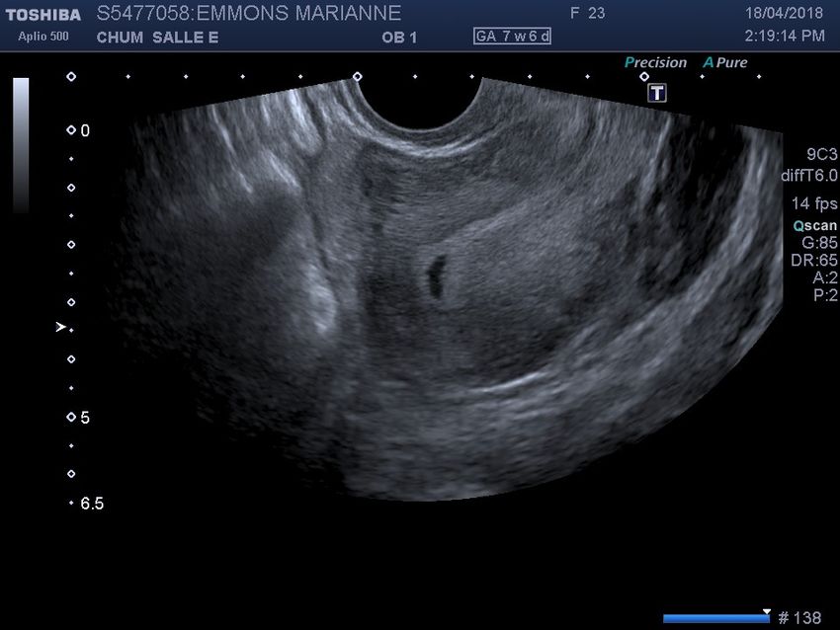This screenshot has width=840, height=630.
Task: Click the top-left corner diamond marker
Action: click(x=70, y=76)
